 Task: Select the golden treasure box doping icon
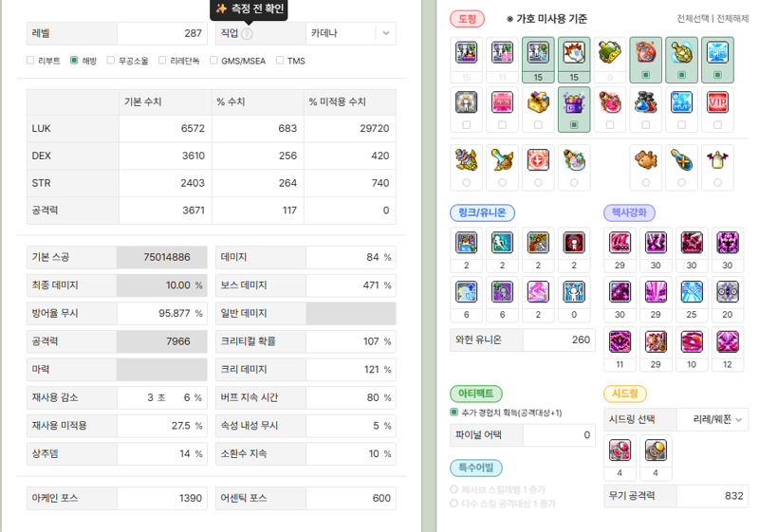tap(538, 102)
